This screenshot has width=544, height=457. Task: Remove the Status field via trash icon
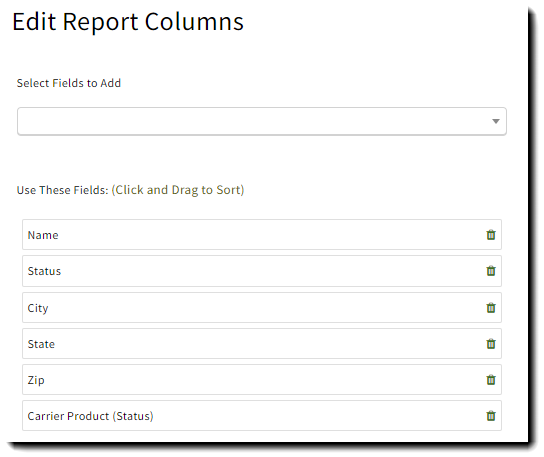click(491, 271)
